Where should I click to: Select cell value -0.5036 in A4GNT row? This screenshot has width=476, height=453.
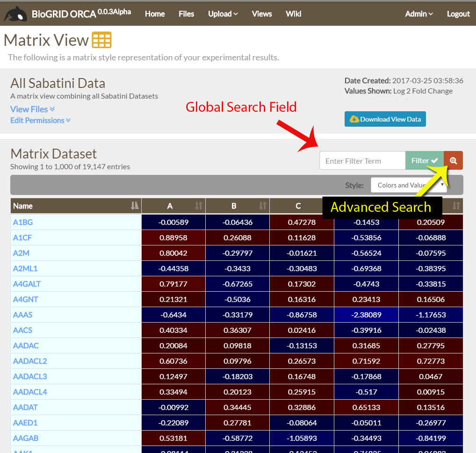238,300
